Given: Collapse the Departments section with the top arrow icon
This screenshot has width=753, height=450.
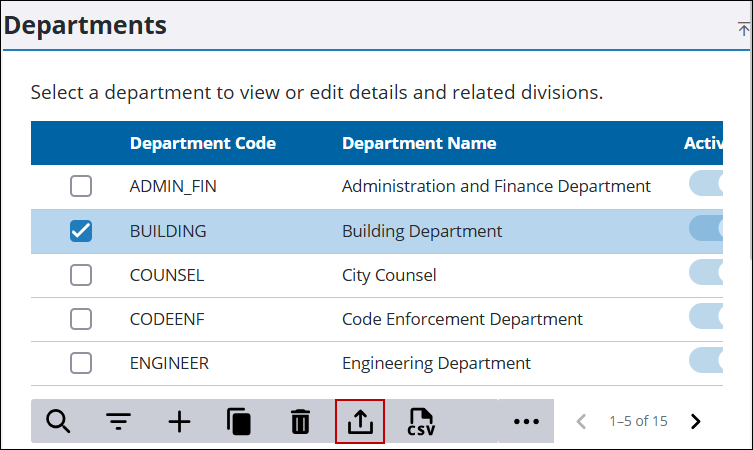Looking at the screenshot, I should (744, 29).
